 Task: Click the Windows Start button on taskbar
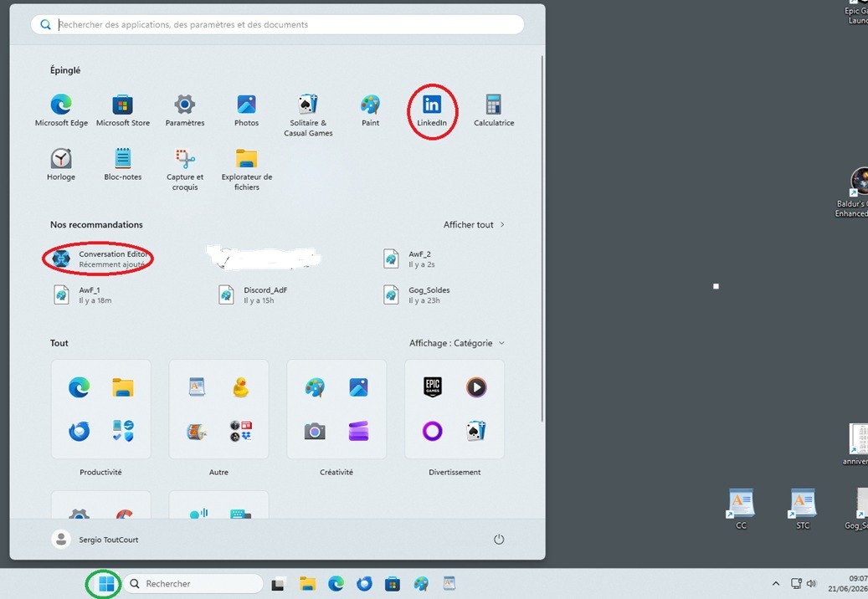[106, 583]
